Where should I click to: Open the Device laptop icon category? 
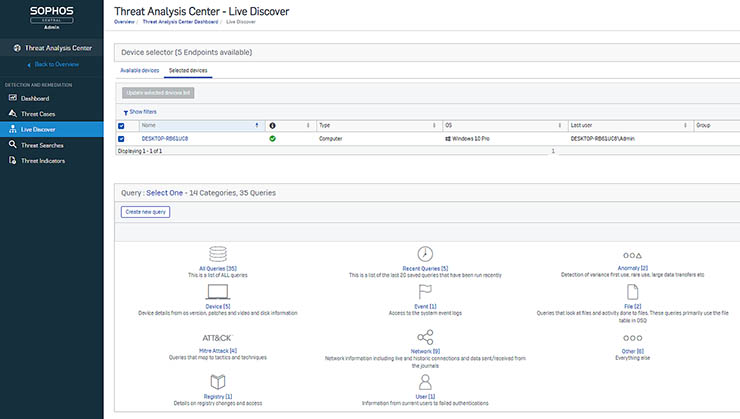click(218, 292)
